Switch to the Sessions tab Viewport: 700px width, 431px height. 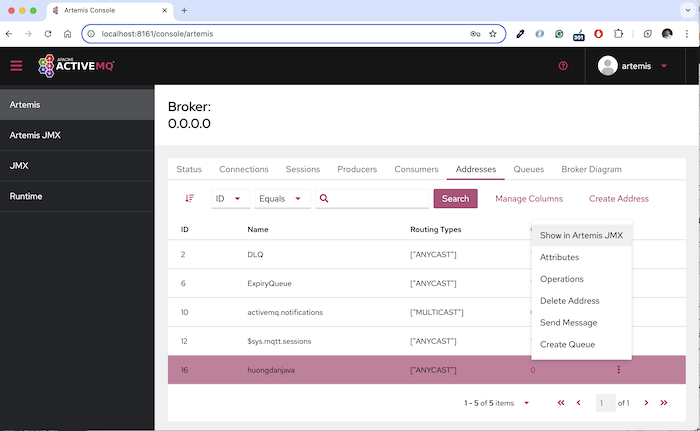point(303,169)
